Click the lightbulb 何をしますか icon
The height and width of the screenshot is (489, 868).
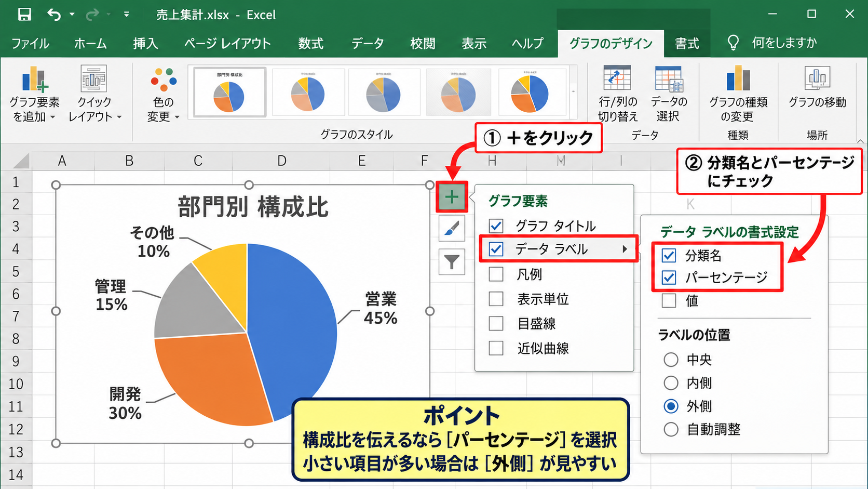click(733, 43)
